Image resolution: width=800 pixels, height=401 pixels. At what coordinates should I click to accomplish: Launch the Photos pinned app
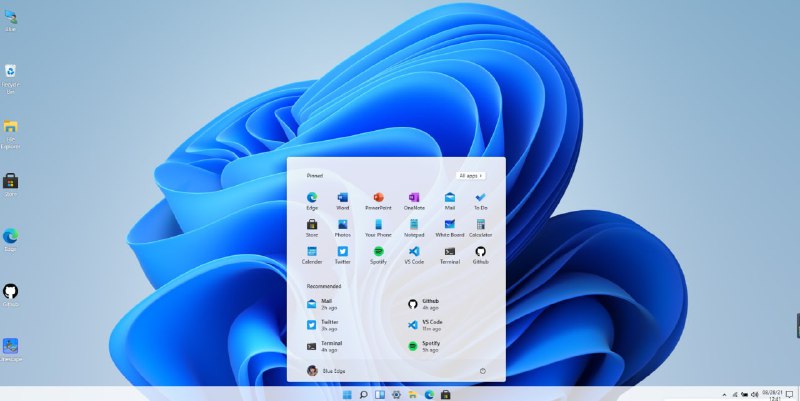click(342, 228)
